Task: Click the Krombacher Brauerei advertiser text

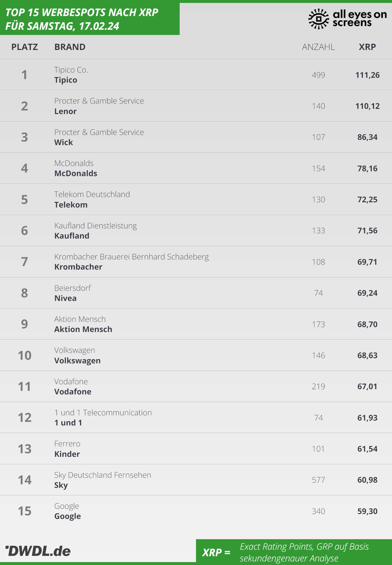Action: 132,257
